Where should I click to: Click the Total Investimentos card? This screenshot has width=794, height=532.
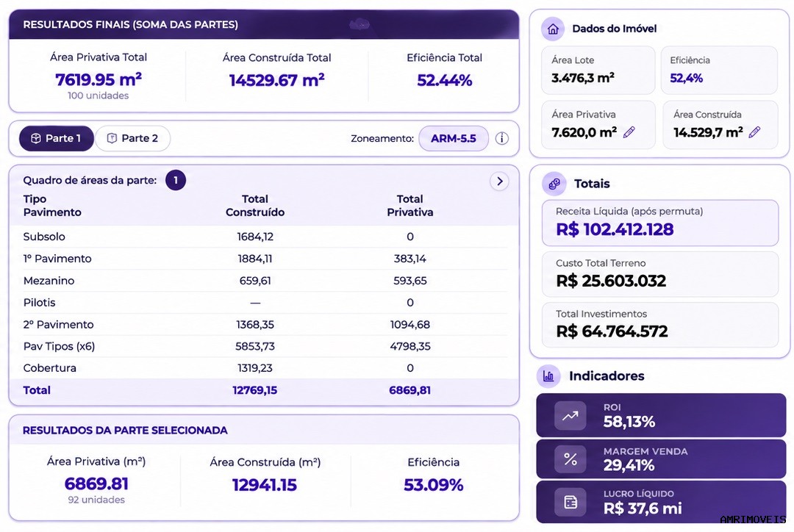coord(659,325)
